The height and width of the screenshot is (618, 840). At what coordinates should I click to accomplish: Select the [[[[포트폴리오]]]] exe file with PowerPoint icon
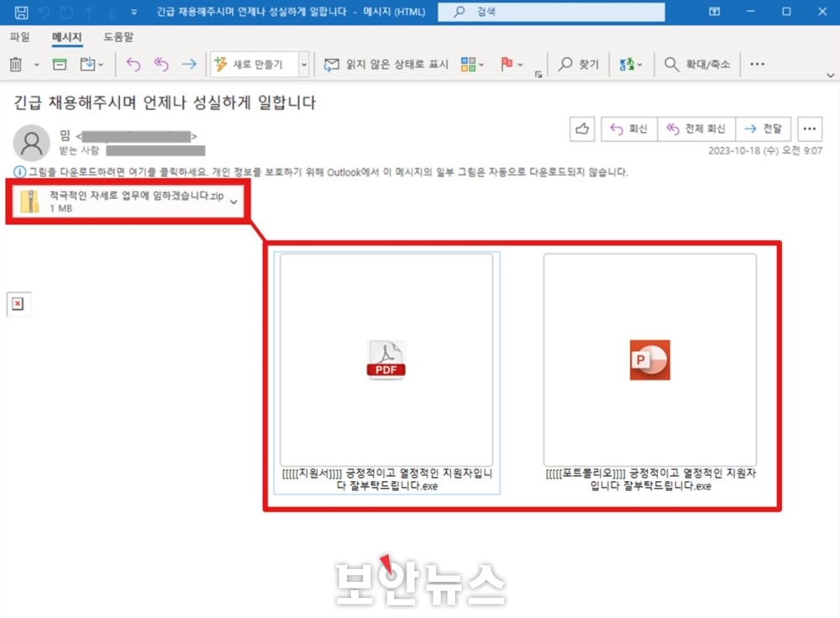coord(650,373)
